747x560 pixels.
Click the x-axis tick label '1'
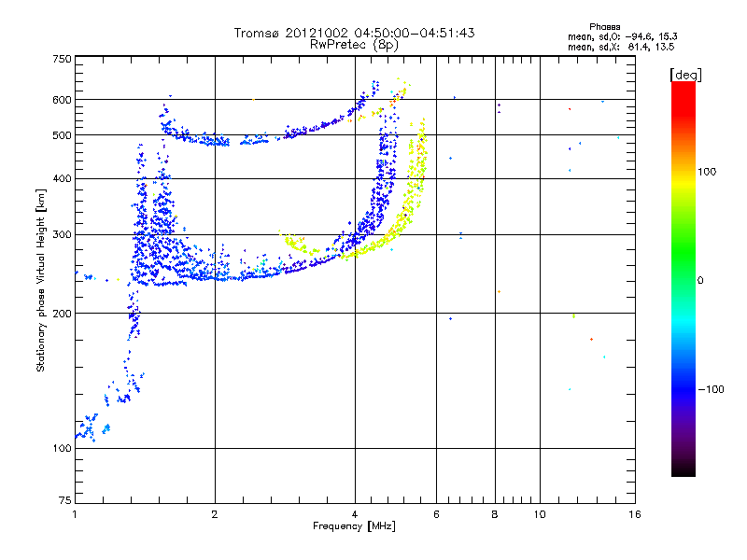tap(75, 514)
